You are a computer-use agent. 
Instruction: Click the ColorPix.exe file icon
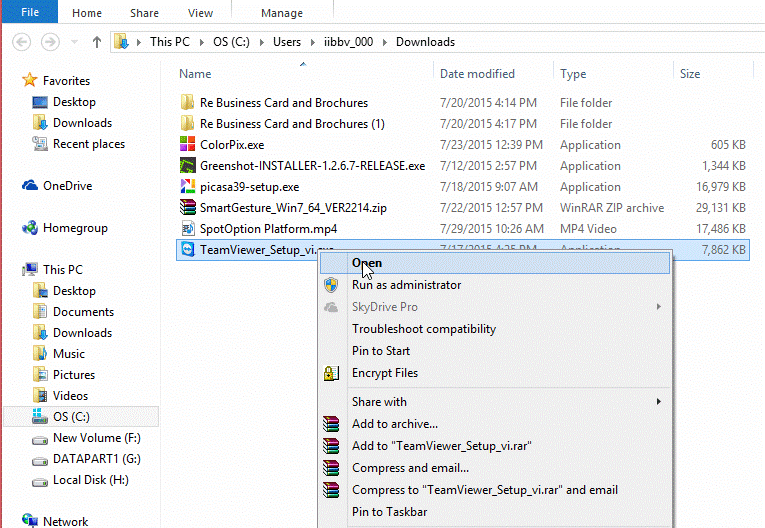(x=186, y=145)
